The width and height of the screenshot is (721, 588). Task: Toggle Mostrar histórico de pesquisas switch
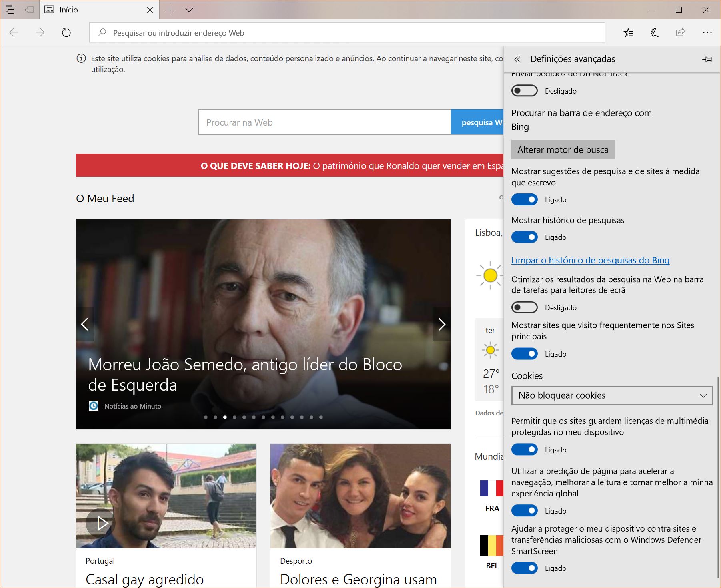click(525, 237)
